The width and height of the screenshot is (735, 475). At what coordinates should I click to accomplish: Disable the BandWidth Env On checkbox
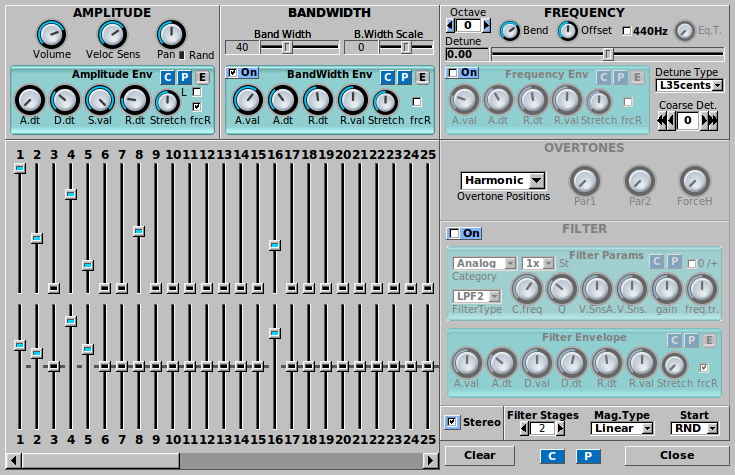(234, 73)
